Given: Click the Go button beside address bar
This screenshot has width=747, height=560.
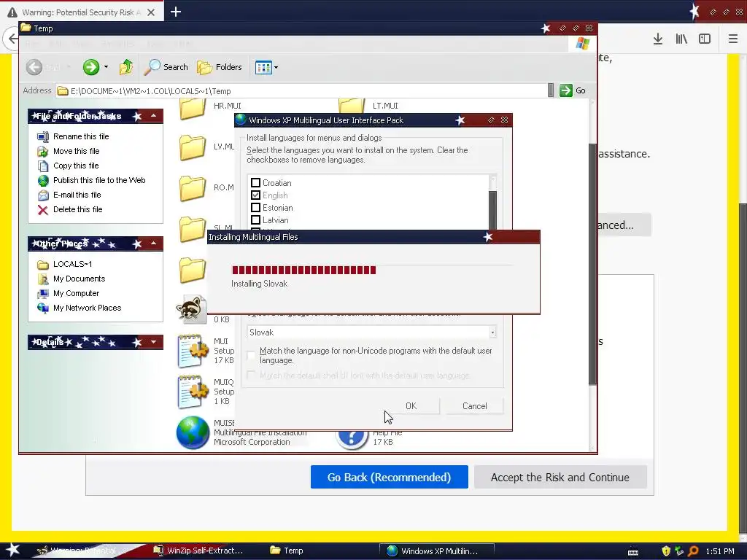Looking at the screenshot, I should tap(573, 90).
